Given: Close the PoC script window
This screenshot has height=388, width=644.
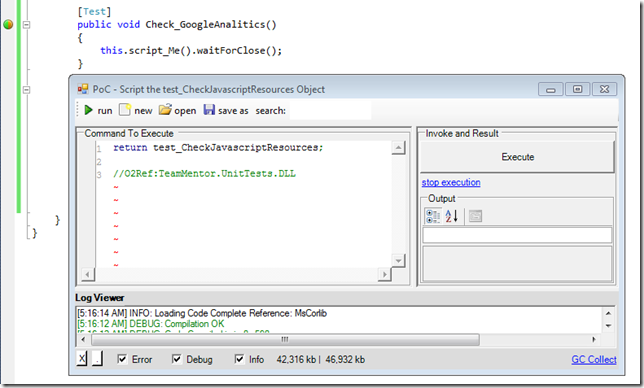Looking at the screenshot, I should [604, 89].
